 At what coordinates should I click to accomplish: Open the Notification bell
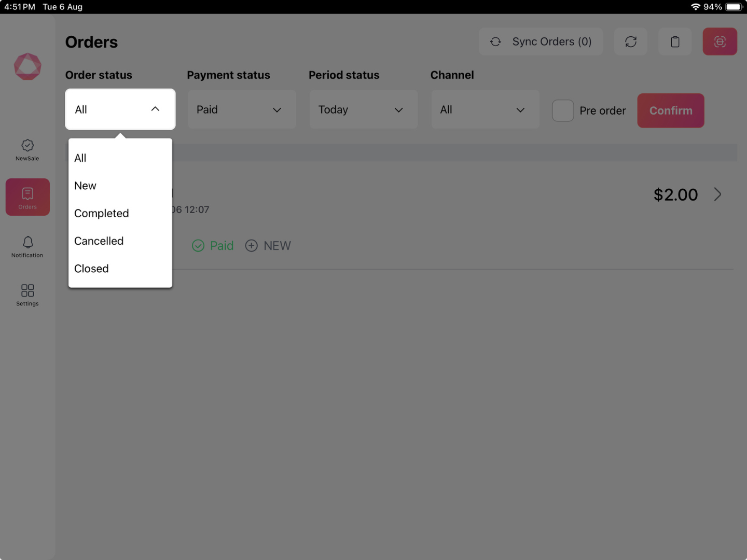tap(27, 246)
